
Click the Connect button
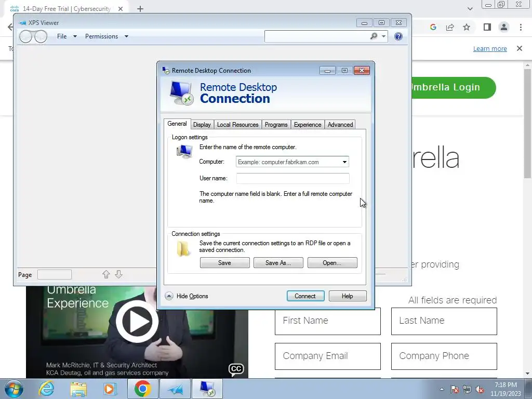(305, 296)
